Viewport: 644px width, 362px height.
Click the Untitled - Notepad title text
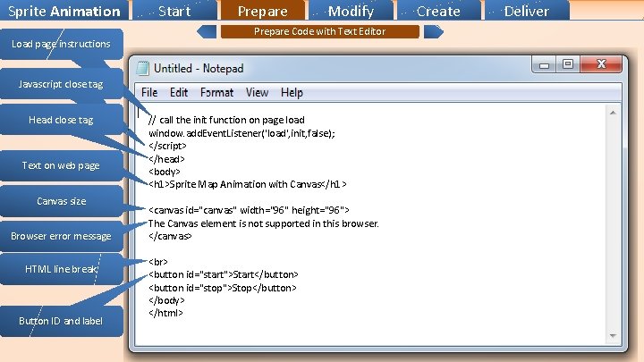point(199,68)
